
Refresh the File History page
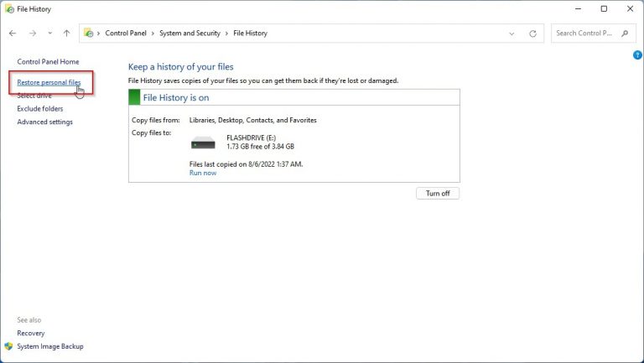click(x=532, y=34)
